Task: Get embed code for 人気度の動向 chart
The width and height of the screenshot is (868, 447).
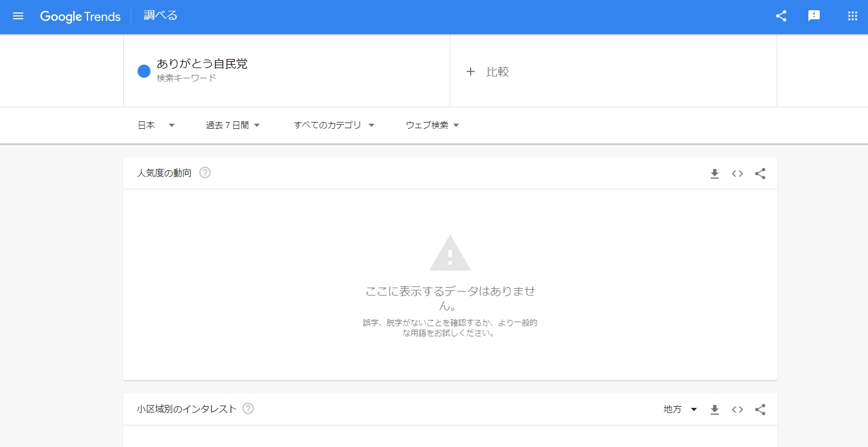Action: (x=737, y=174)
